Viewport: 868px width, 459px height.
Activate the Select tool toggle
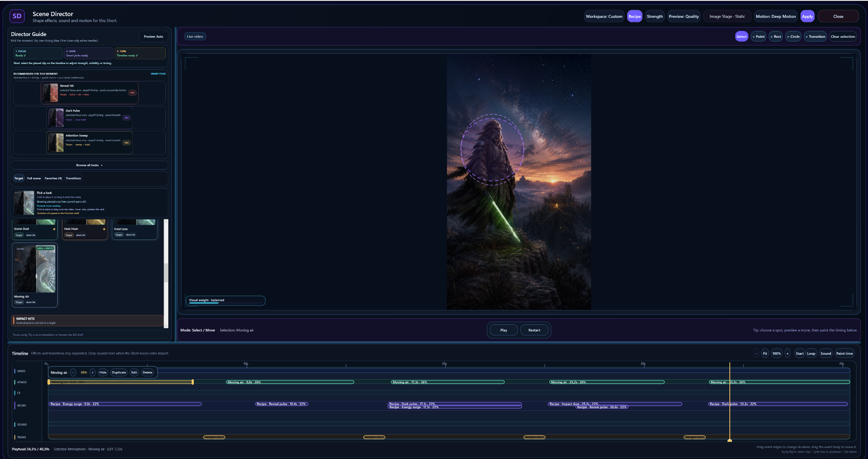tap(742, 36)
